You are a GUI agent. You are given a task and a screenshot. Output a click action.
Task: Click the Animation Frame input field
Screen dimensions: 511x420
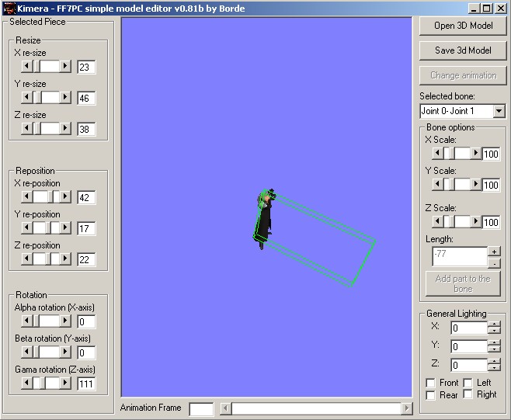[201, 408]
